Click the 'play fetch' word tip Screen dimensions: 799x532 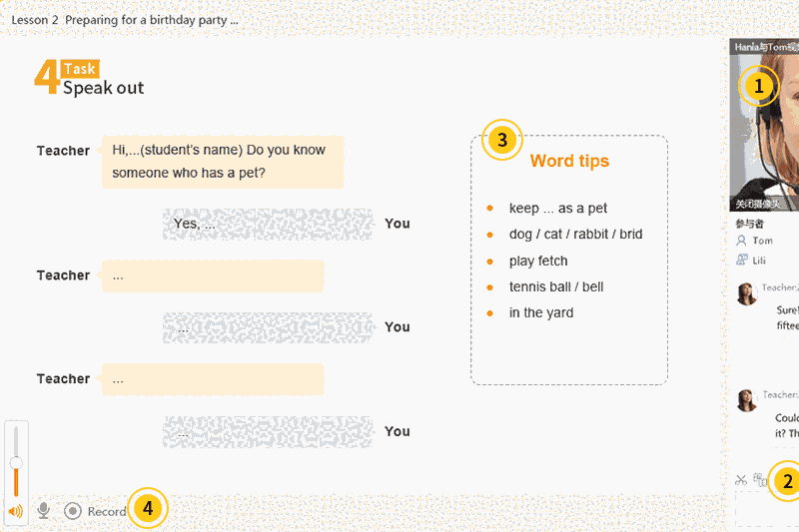pyautogui.click(x=538, y=261)
